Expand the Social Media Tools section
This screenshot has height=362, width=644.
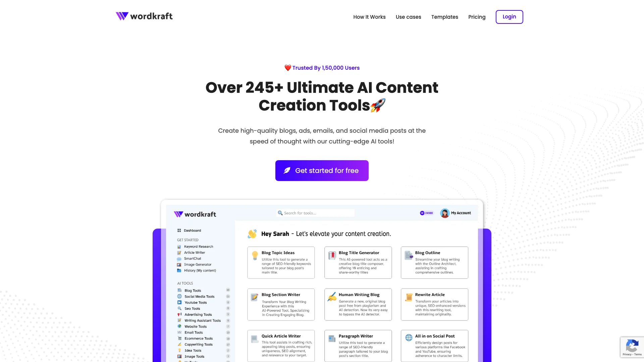200,296
